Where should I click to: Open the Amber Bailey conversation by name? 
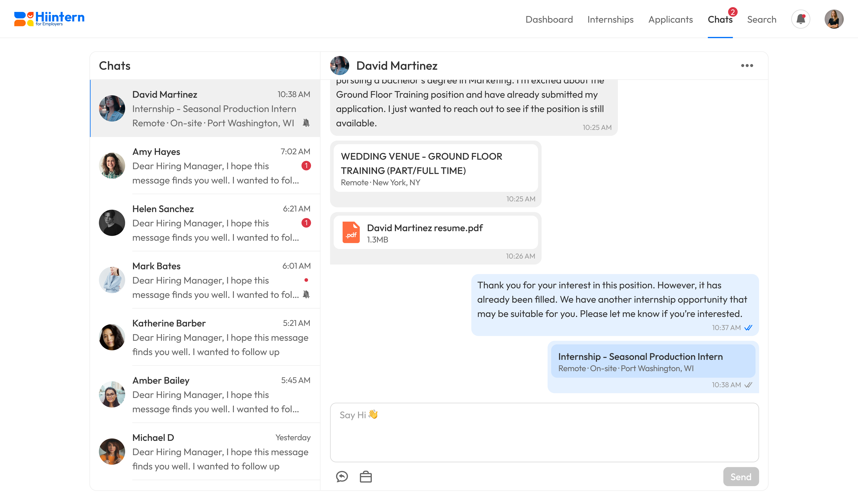pyautogui.click(x=161, y=381)
